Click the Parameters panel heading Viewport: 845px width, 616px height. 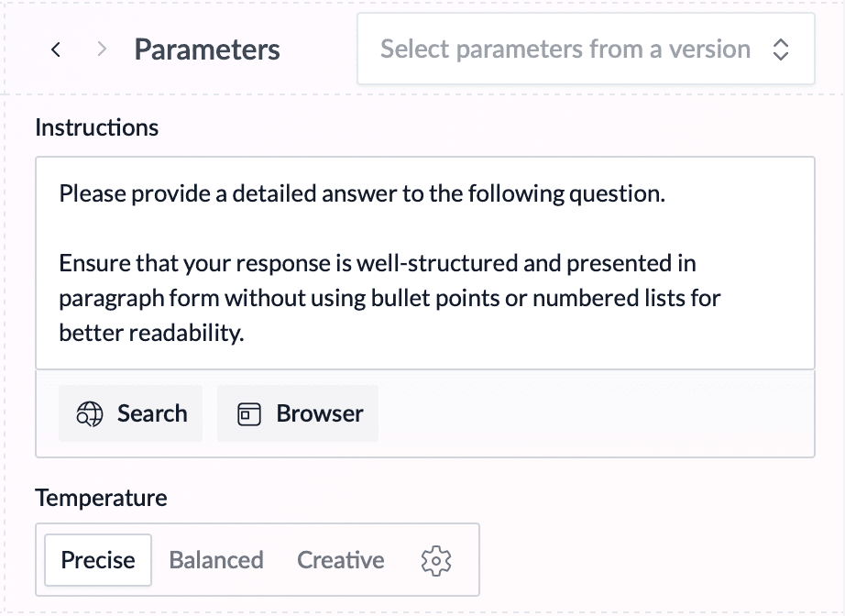207,49
